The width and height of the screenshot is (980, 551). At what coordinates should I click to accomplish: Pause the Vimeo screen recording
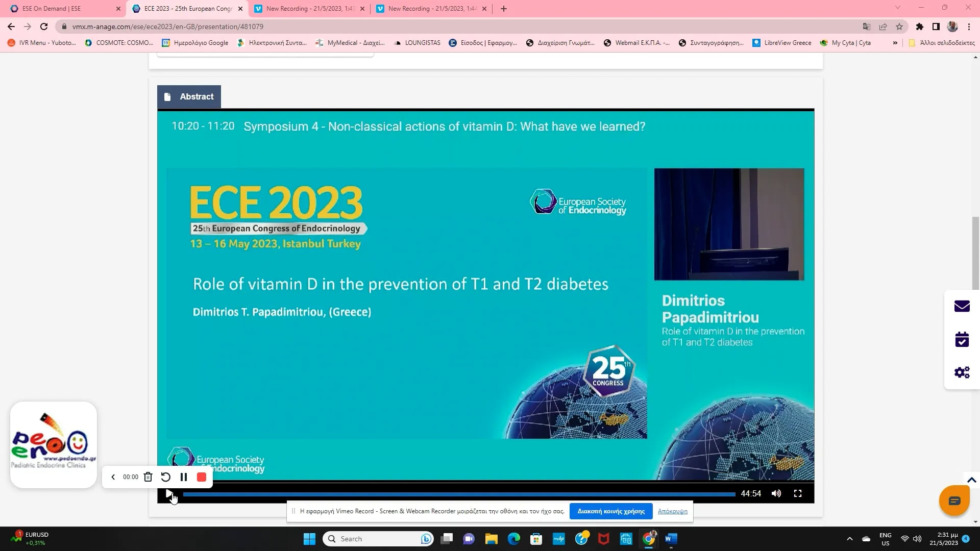[x=184, y=477]
